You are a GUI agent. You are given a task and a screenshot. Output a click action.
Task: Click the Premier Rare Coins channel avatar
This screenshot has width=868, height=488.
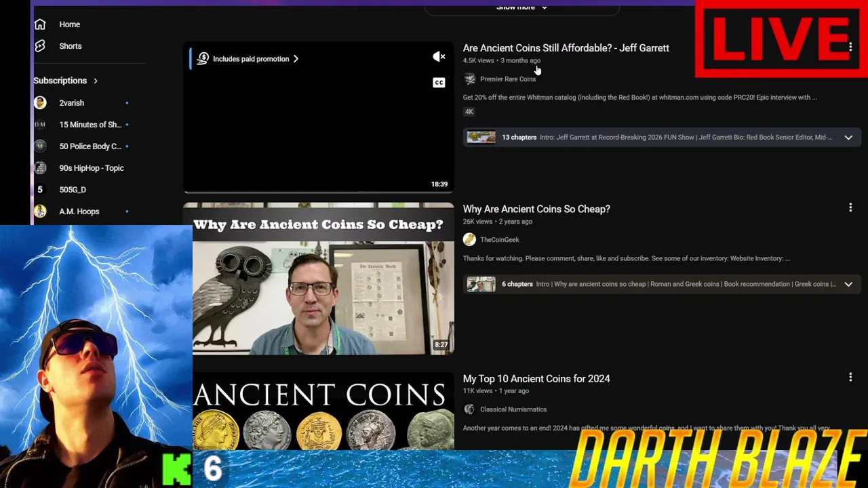469,79
